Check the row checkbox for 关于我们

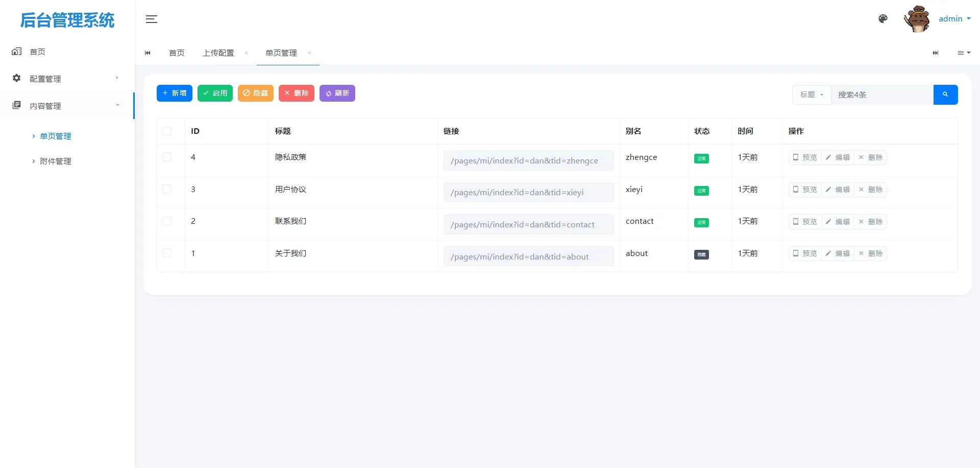click(x=168, y=253)
